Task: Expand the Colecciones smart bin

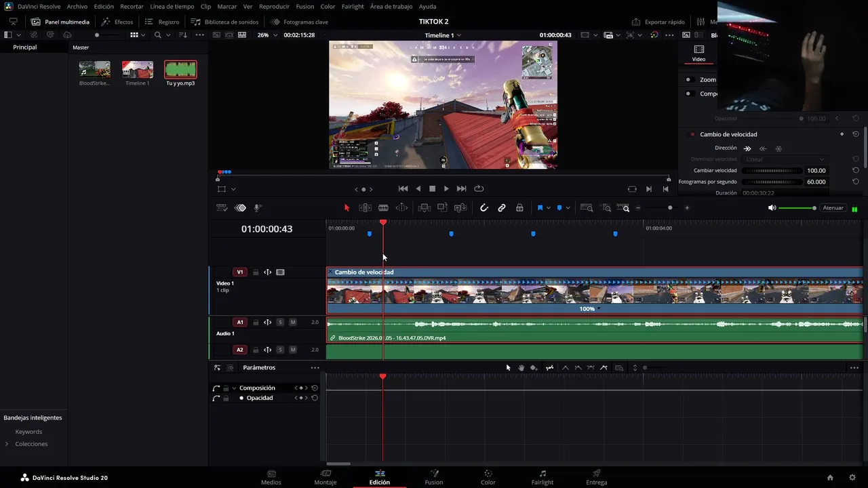Action: click(x=7, y=444)
